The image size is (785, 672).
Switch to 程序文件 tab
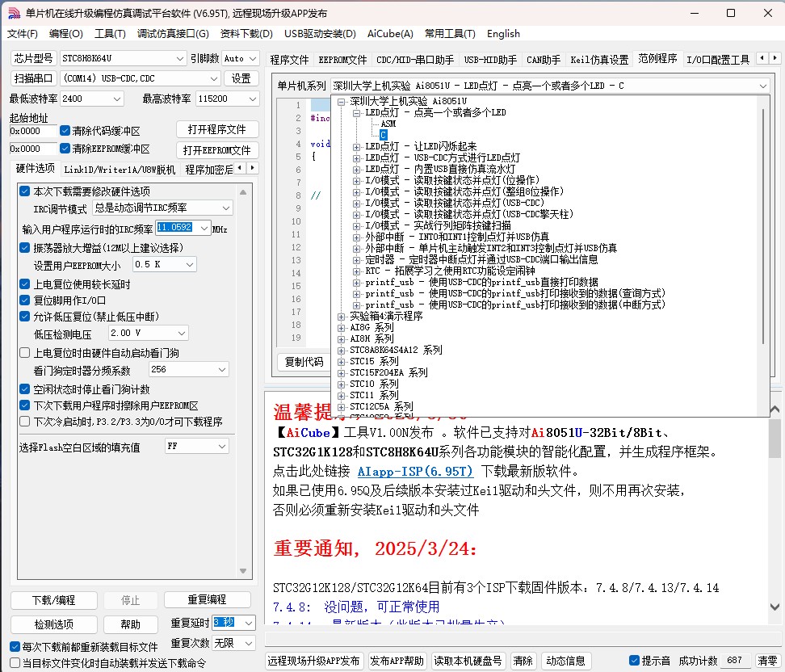click(x=289, y=60)
